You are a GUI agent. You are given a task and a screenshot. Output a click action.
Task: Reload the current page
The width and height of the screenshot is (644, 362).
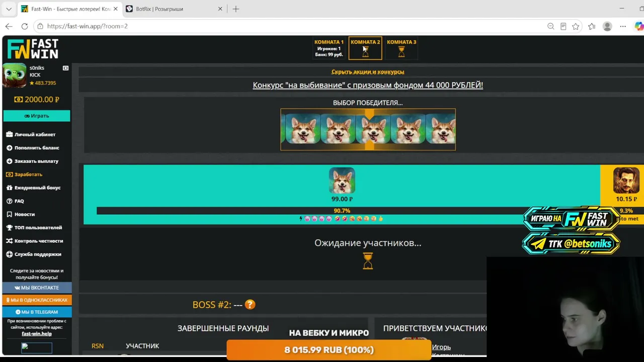click(x=25, y=26)
